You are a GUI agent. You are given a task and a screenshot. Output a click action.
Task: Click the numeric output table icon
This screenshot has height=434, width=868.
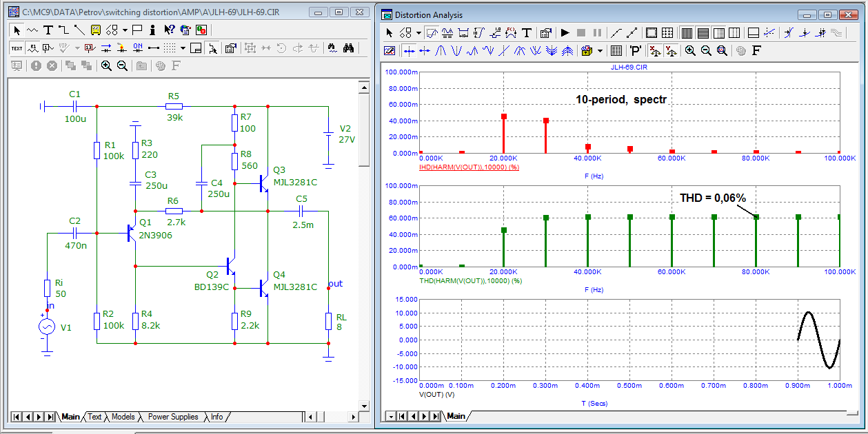point(616,50)
